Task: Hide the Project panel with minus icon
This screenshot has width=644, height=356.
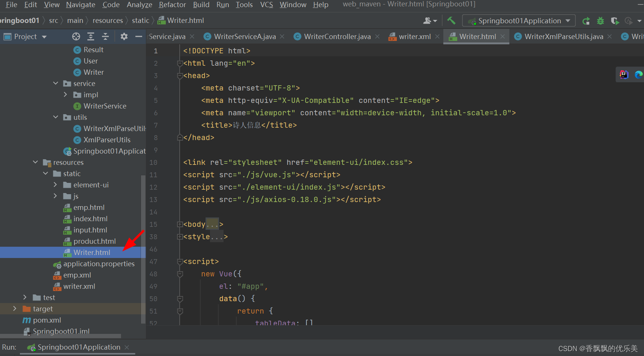Action: click(x=139, y=36)
